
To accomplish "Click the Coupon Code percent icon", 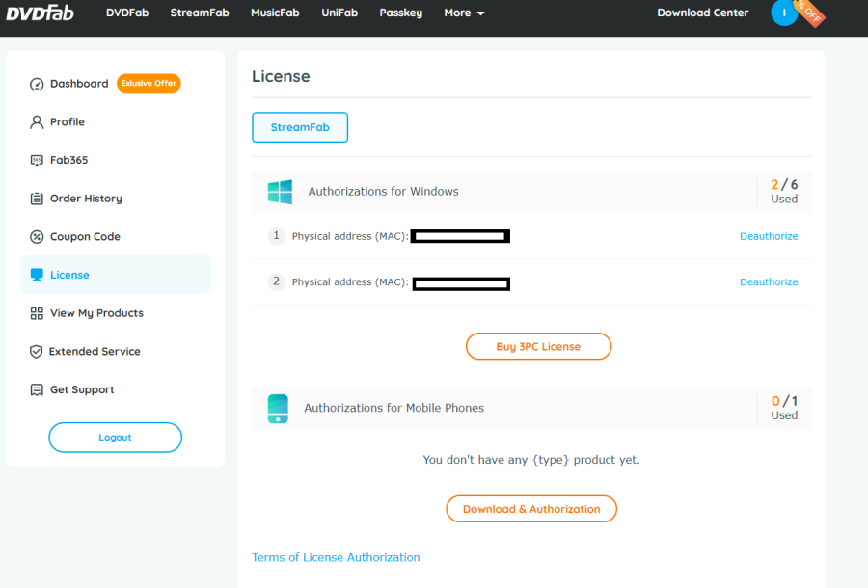I will (x=37, y=237).
